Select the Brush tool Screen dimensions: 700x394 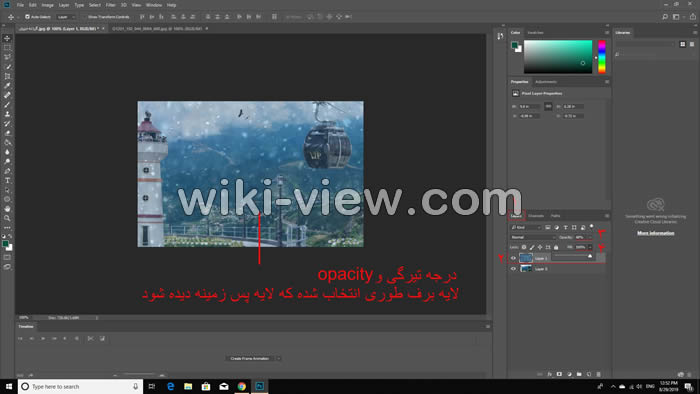tap(7, 105)
